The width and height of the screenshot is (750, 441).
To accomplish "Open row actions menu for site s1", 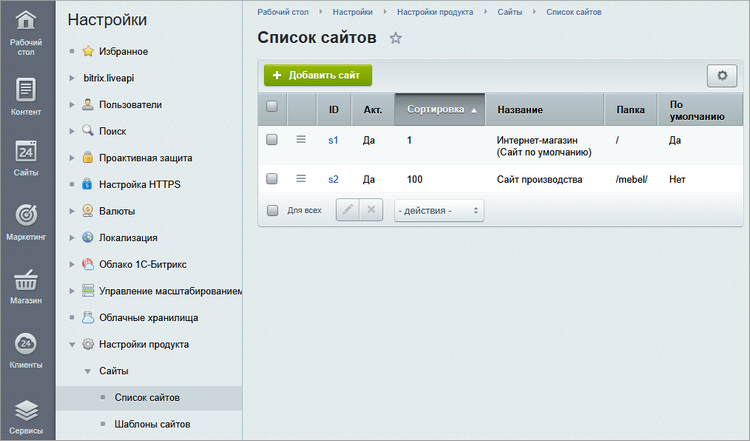I will coord(301,140).
